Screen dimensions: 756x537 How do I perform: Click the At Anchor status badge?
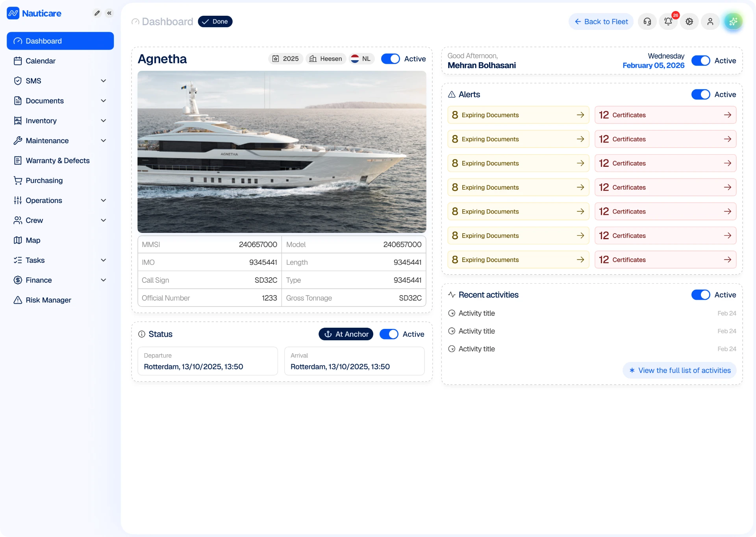point(346,334)
